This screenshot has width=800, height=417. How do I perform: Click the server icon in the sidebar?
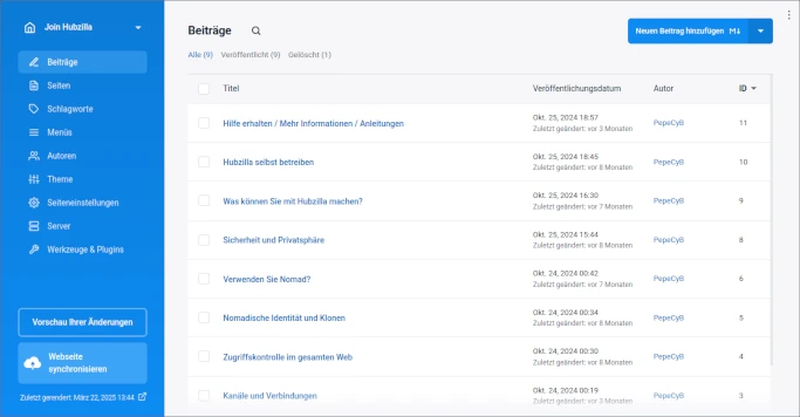click(x=34, y=226)
